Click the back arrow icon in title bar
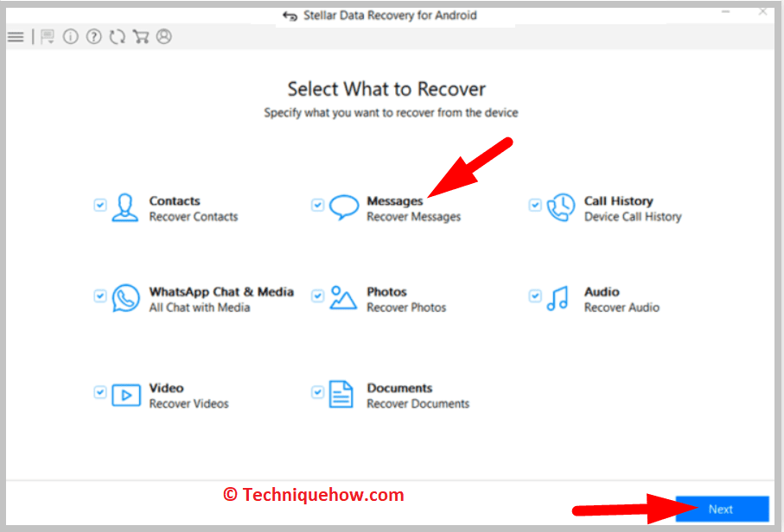This screenshot has height=532, width=784. [290, 16]
